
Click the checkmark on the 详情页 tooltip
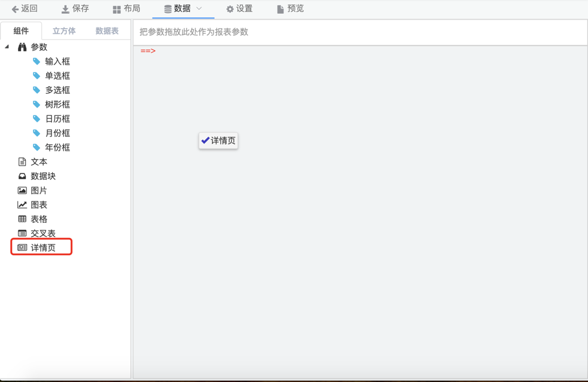205,140
